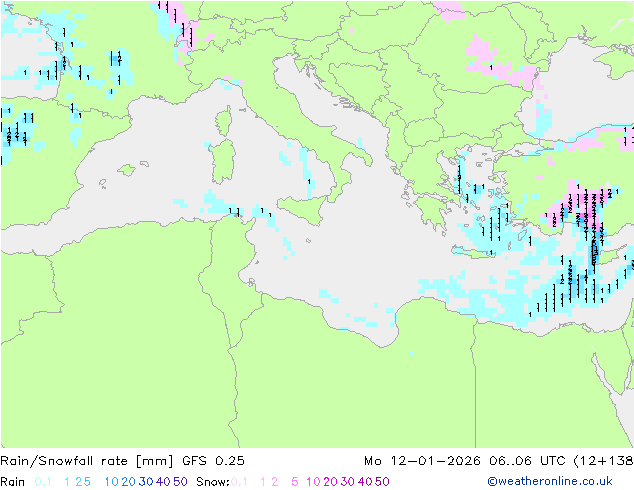
Task: Click the 'GFS 0.25' model label
Action: coord(213,461)
